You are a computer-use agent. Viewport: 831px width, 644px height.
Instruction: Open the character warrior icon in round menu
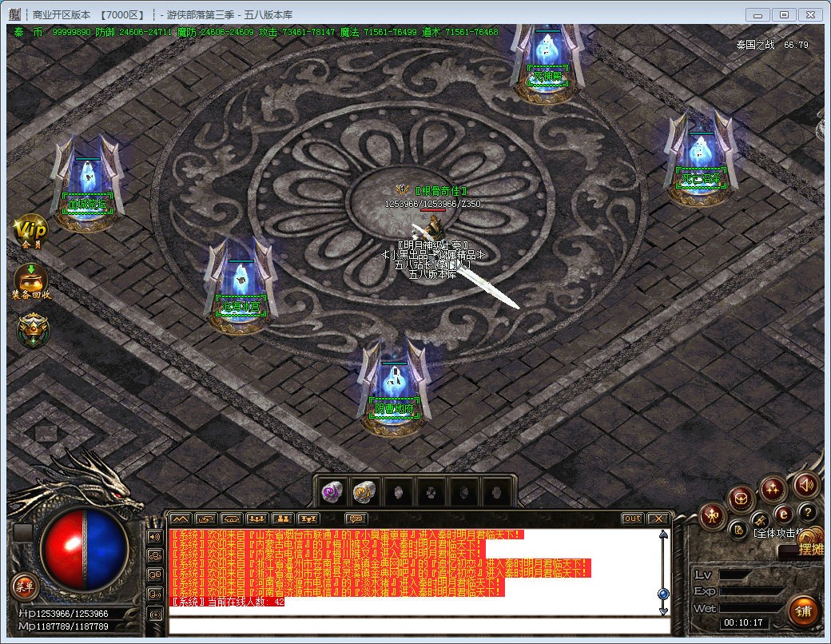pos(711,515)
